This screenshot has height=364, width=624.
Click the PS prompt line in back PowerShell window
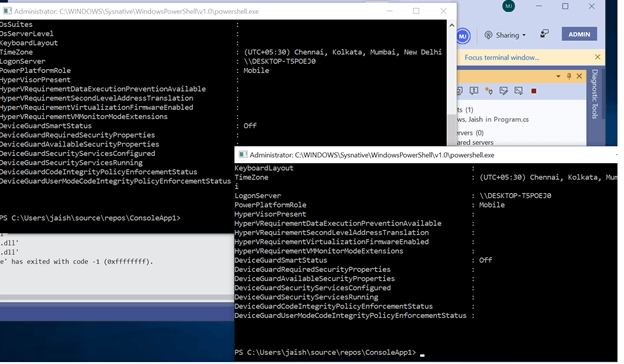point(90,218)
